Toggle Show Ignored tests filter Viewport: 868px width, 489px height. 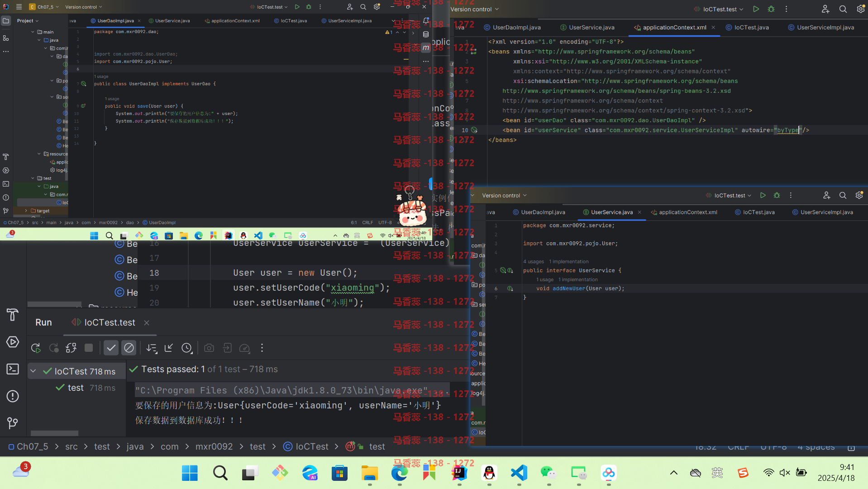click(x=129, y=348)
